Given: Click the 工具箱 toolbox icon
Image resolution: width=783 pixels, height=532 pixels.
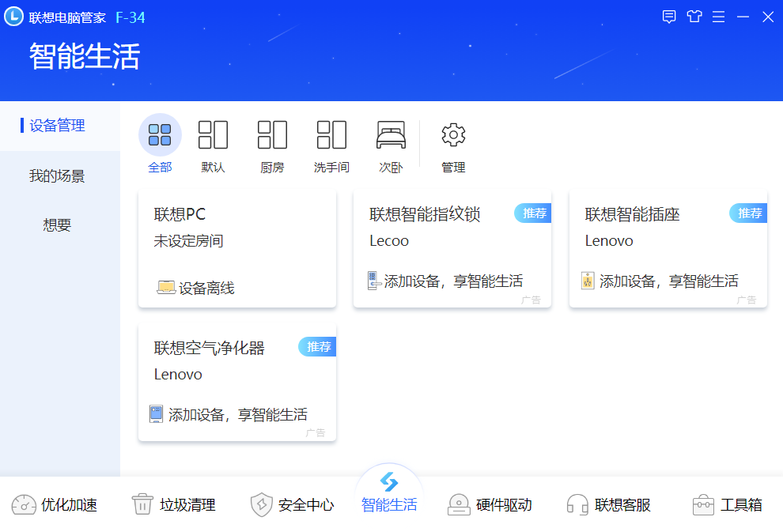Looking at the screenshot, I should click(x=703, y=504).
